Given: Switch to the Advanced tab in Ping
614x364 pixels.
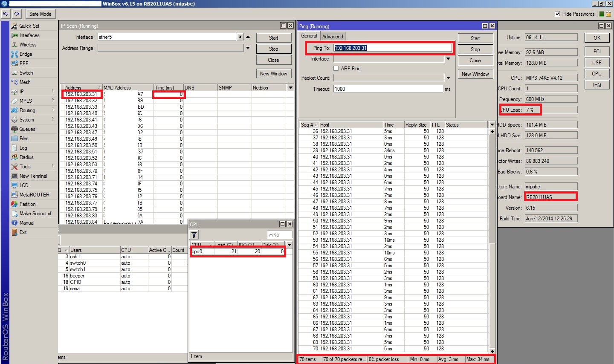Looking at the screenshot, I should click(x=332, y=37).
